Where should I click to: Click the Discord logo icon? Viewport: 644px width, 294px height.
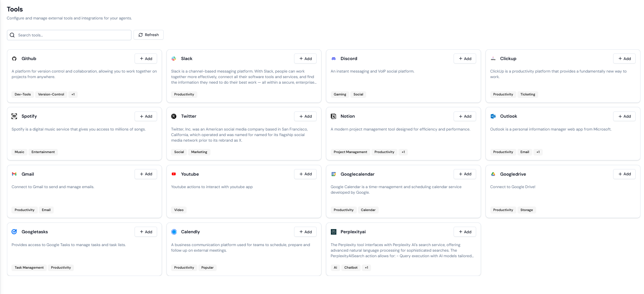click(333, 59)
